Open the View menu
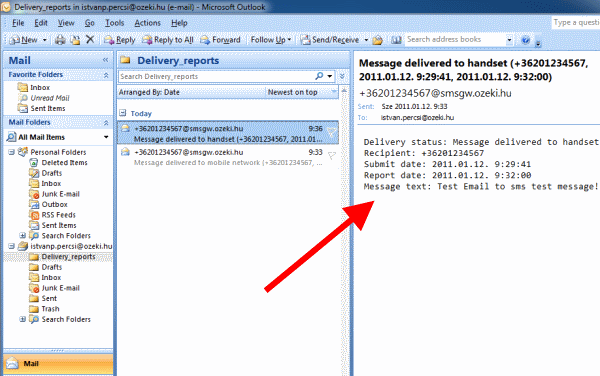 click(66, 23)
